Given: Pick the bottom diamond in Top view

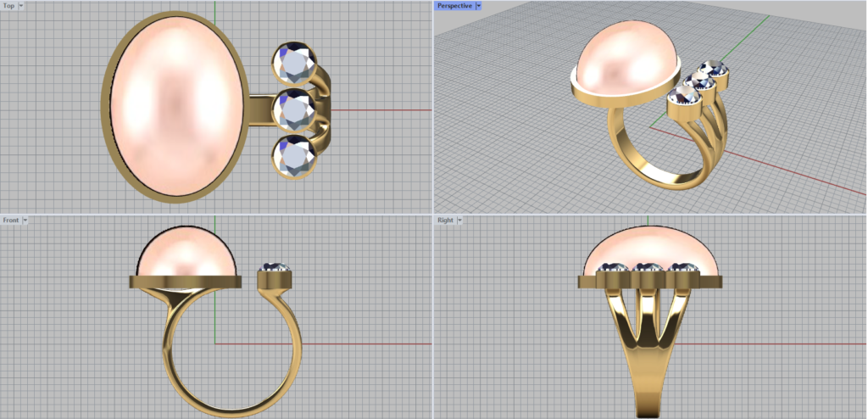Looking at the screenshot, I should [293, 155].
